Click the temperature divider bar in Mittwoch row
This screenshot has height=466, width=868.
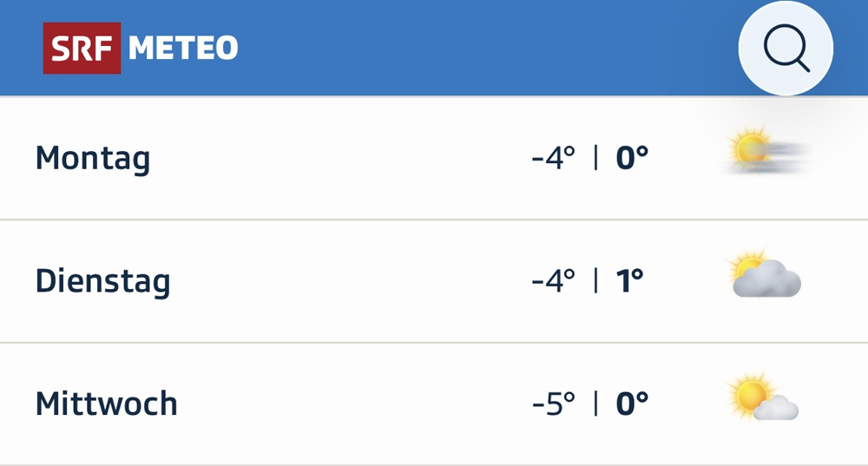[595, 404]
